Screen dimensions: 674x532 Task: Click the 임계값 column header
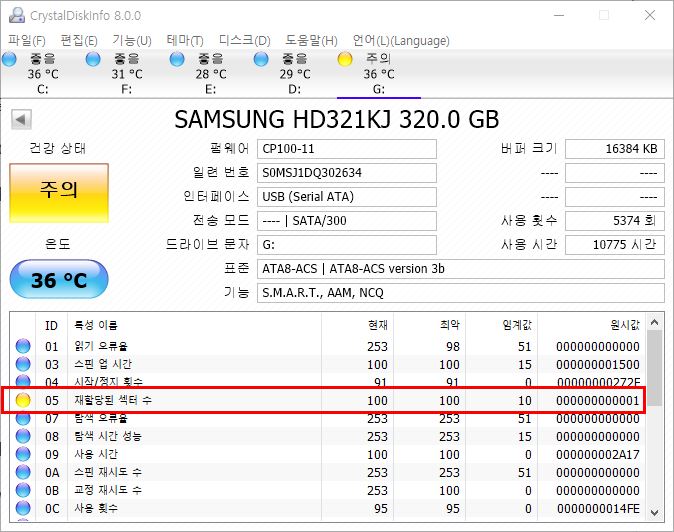point(501,325)
